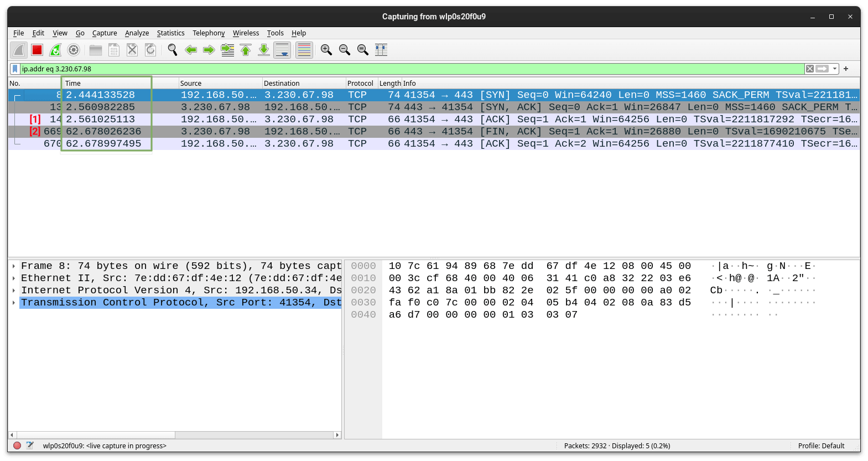
Task: Click details pane scroll right arrow
Action: [337, 435]
